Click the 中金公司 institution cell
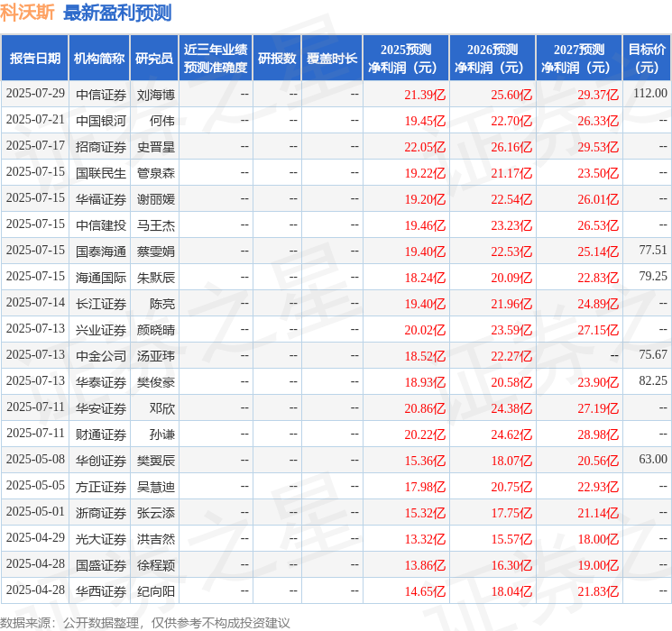Image resolution: width=672 pixels, height=631 pixels. [101, 356]
